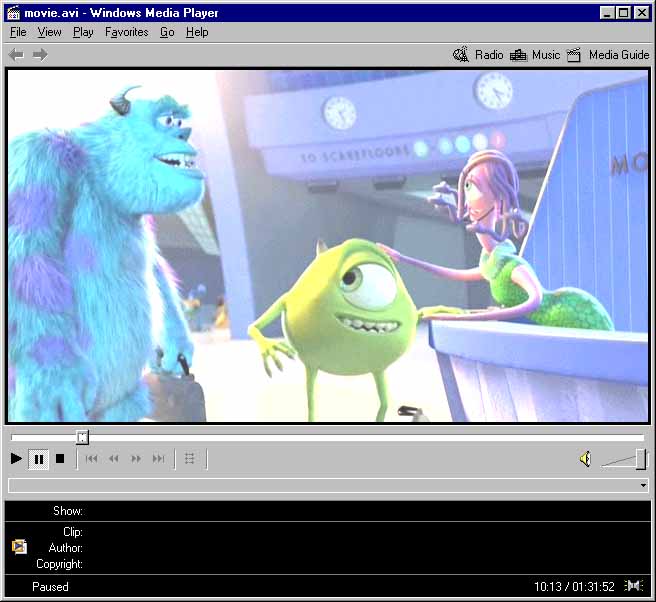Mute sound via the speaker icon
This screenshot has height=602, width=656.
[585, 459]
